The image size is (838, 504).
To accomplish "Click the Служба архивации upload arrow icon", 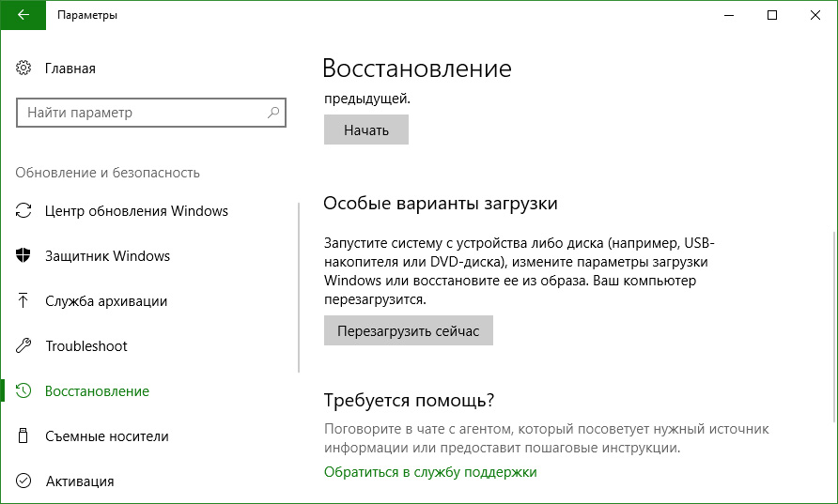I will click(x=24, y=301).
